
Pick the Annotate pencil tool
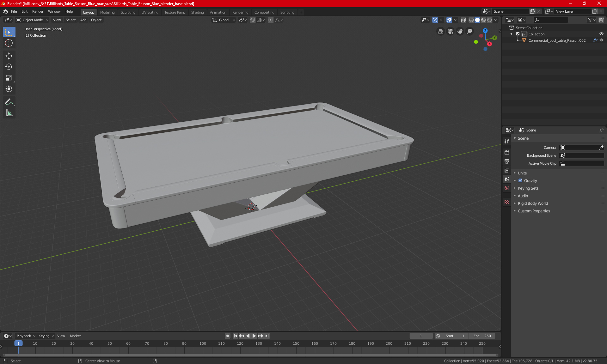pyautogui.click(x=9, y=102)
